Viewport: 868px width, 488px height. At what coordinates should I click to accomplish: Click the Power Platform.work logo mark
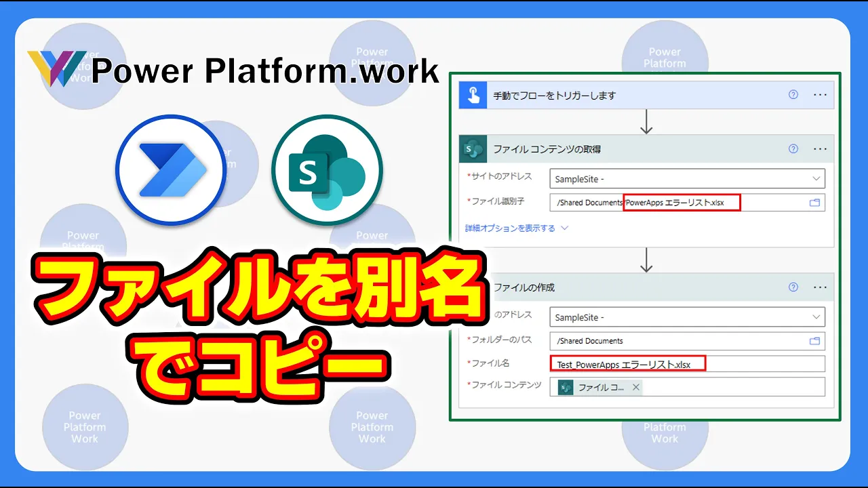(57, 68)
